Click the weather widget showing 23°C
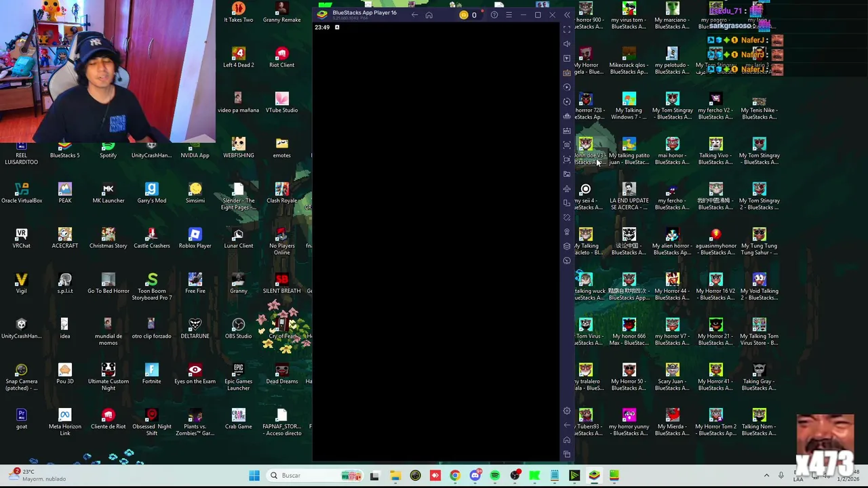868x488 pixels. coord(37,475)
